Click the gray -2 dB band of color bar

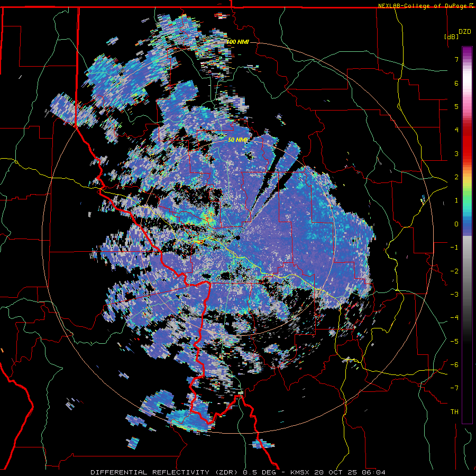coord(467,271)
